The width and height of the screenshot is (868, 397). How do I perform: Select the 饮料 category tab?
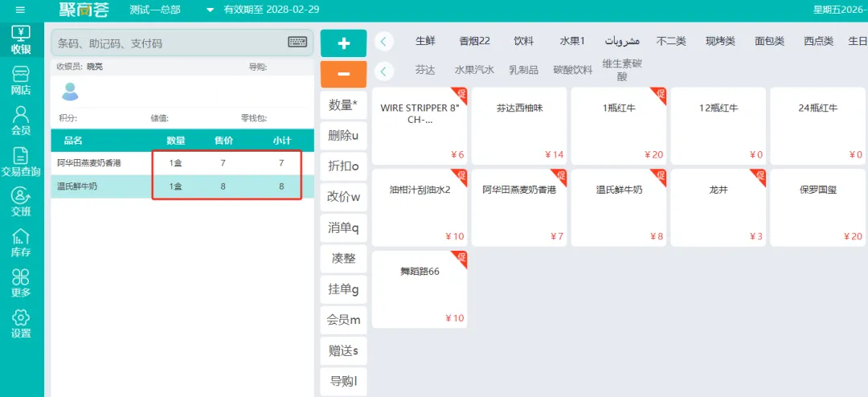tap(524, 41)
